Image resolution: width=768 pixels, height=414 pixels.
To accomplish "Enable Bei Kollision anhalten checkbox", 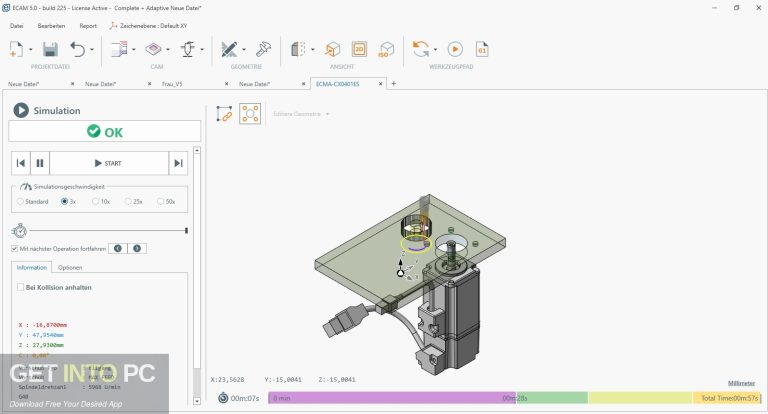I will pos(20,287).
